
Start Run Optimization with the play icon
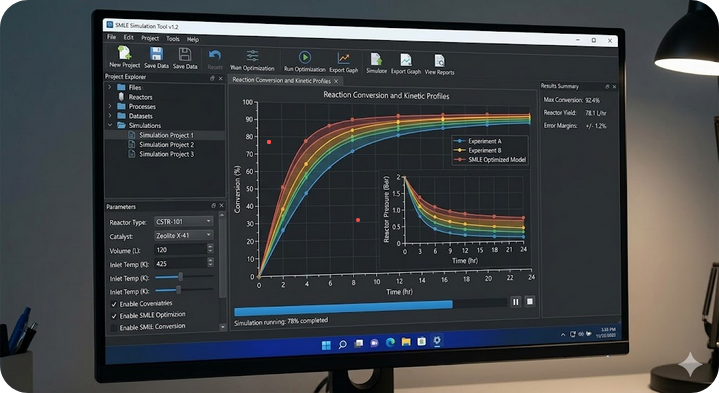click(304, 57)
